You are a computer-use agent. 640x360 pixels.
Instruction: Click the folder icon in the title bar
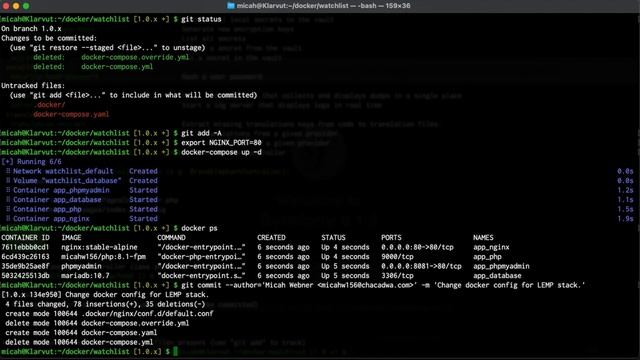click(231, 6)
